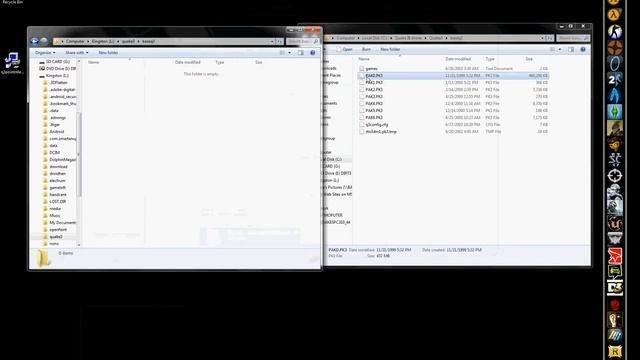Tick checkbox beside selected PAK0.PK3
The width and height of the screenshot is (640, 360).
tap(362, 76)
